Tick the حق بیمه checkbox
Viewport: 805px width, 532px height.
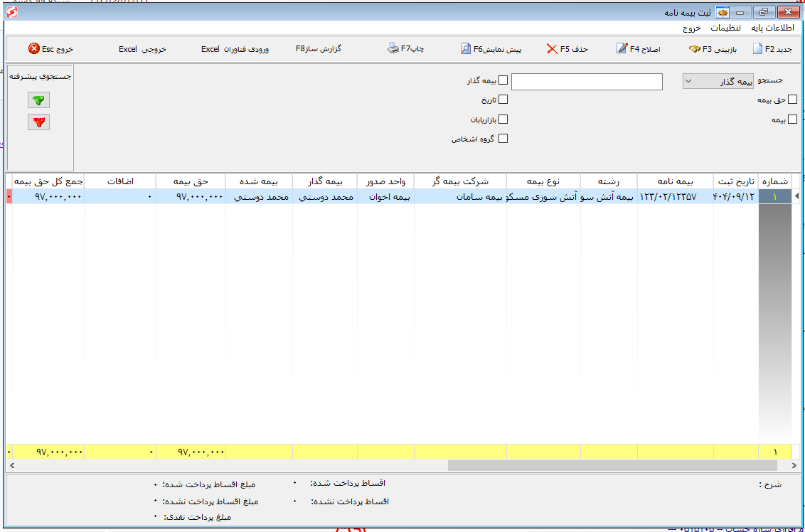coord(792,100)
